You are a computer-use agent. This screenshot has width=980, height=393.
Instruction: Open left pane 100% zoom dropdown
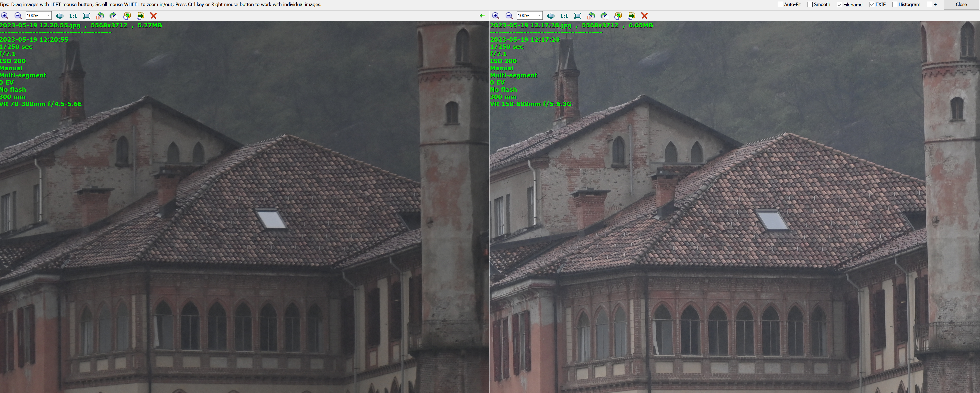click(48, 16)
